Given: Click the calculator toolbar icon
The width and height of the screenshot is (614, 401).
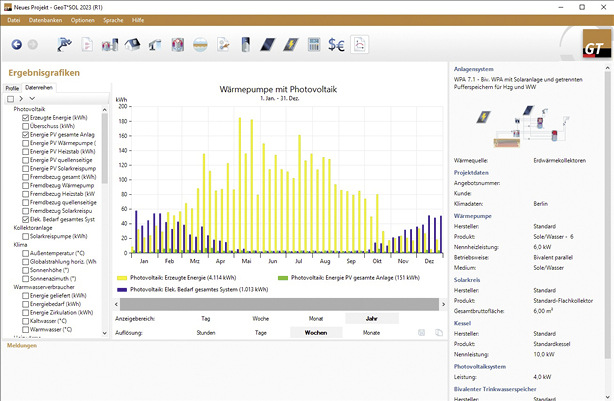Looking at the screenshot, I should point(312,45).
